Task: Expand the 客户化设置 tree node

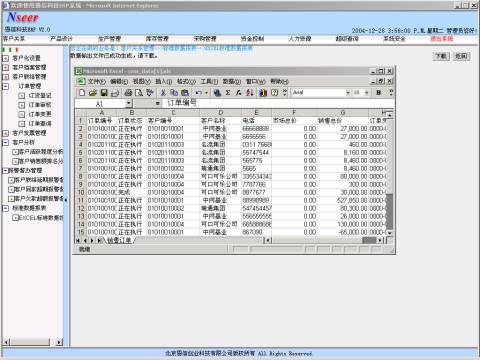Action: (x=5, y=58)
